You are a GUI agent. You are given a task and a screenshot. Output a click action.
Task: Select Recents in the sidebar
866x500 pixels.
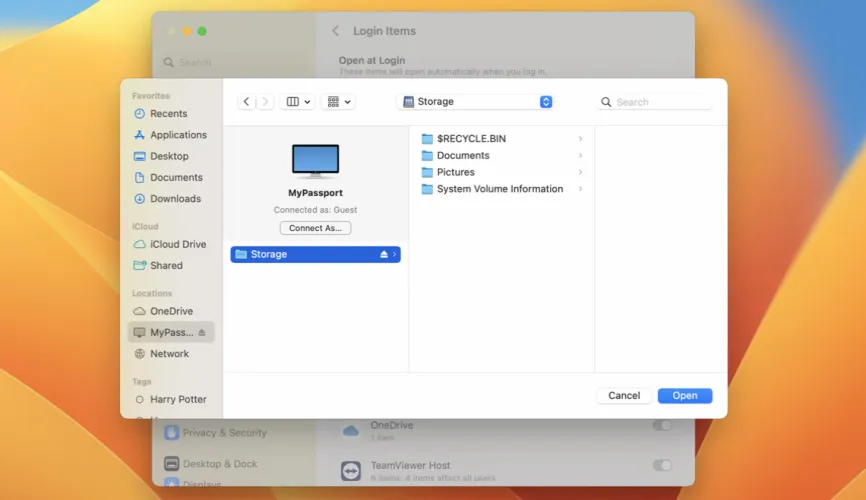(x=168, y=114)
